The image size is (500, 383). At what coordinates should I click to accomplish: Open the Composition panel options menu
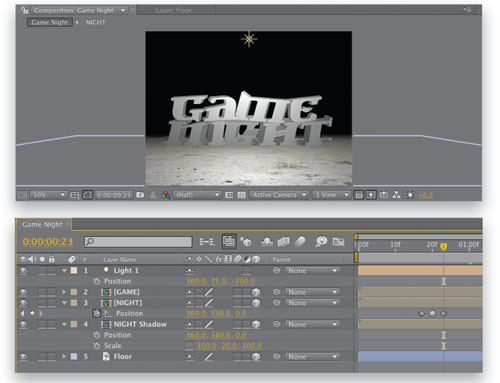pyautogui.click(x=468, y=10)
